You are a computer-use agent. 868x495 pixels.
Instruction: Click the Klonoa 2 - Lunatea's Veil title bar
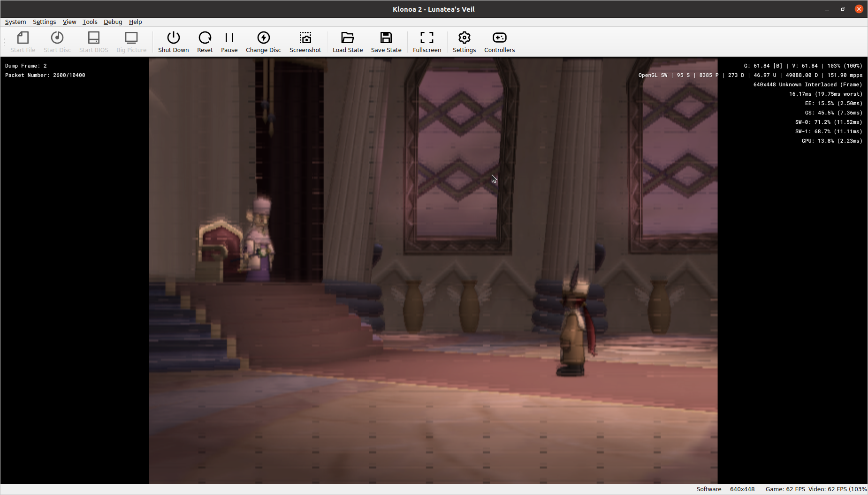434,9
